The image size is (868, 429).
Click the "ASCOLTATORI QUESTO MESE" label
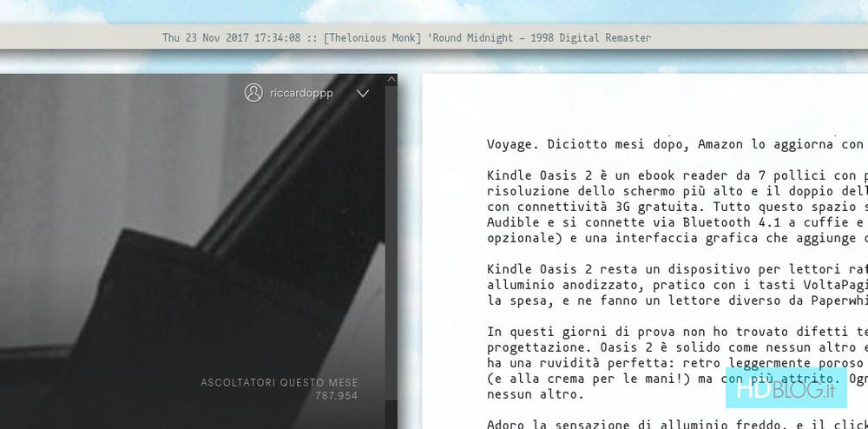point(279,382)
